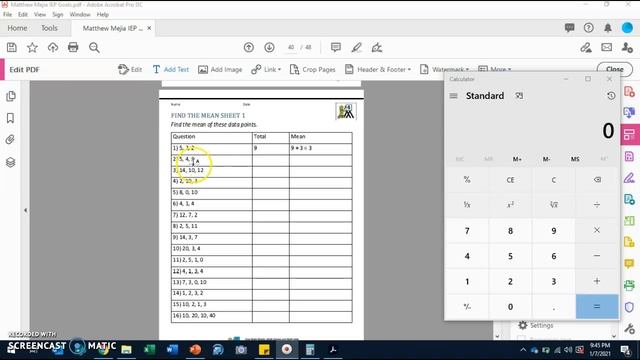640x360 pixels.
Task: Open the attachments paperclip panel icon
Action: (11, 140)
